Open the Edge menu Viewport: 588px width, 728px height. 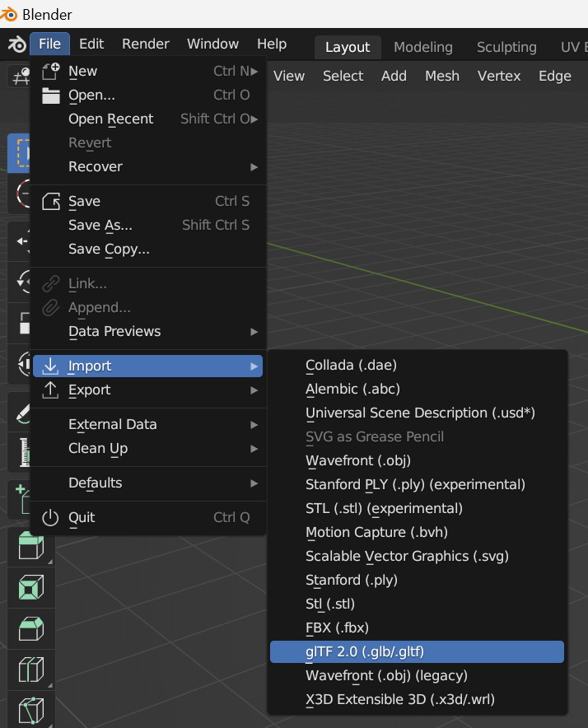point(554,76)
